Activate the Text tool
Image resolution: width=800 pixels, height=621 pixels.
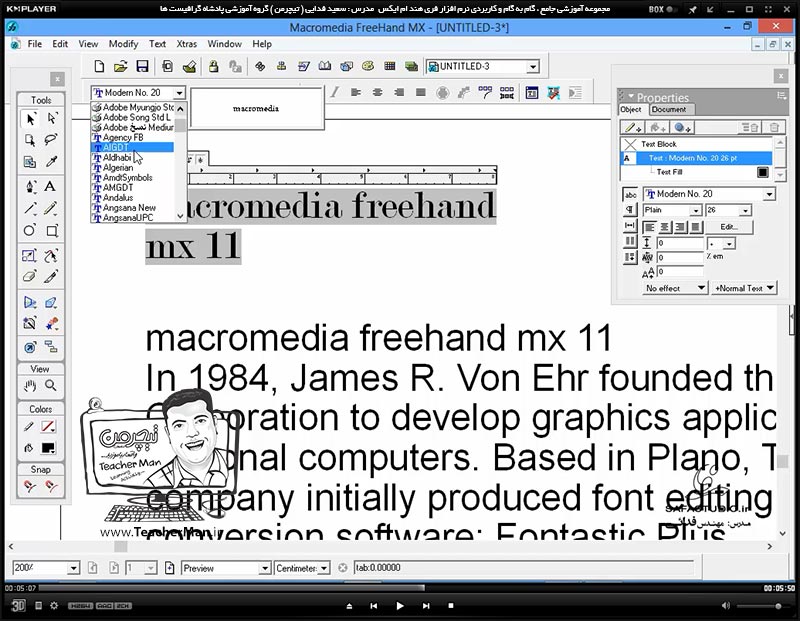pyautogui.click(x=50, y=186)
